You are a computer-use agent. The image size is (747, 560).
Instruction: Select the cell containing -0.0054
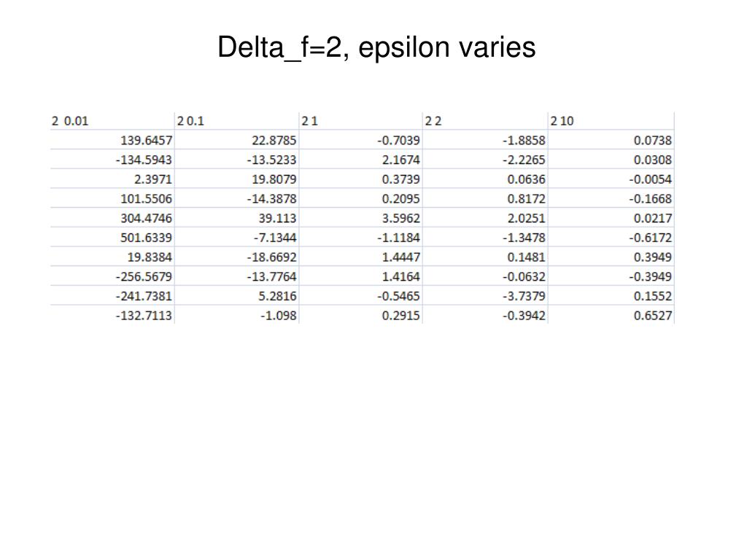pyautogui.click(x=611, y=179)
